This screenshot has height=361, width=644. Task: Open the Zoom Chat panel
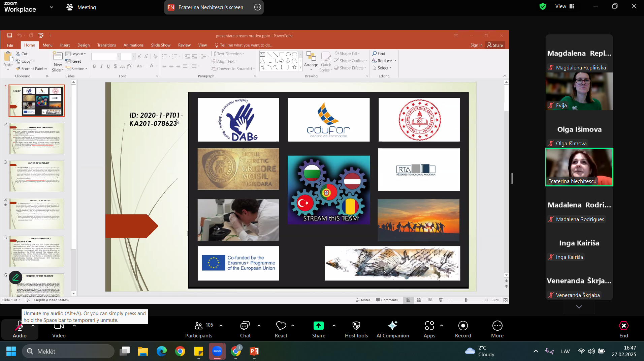[x=245, y=329]
